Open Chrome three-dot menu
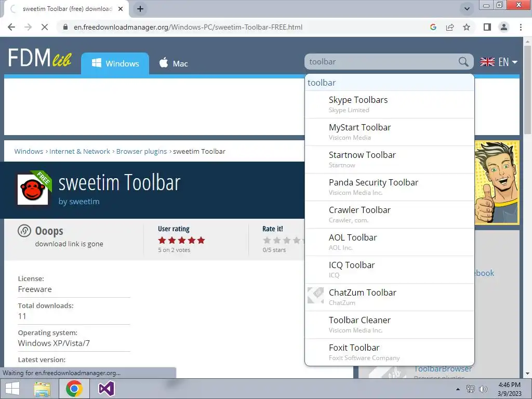Image resolution: width=532 pixels, height=399 pixels. coord(521,27)
